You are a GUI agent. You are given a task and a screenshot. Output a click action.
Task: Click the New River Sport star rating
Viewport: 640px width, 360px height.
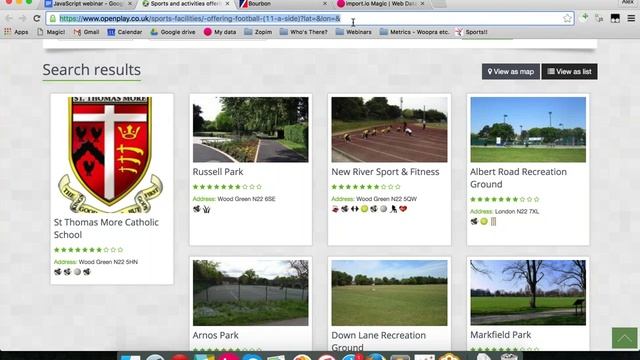tap(366, 187)
